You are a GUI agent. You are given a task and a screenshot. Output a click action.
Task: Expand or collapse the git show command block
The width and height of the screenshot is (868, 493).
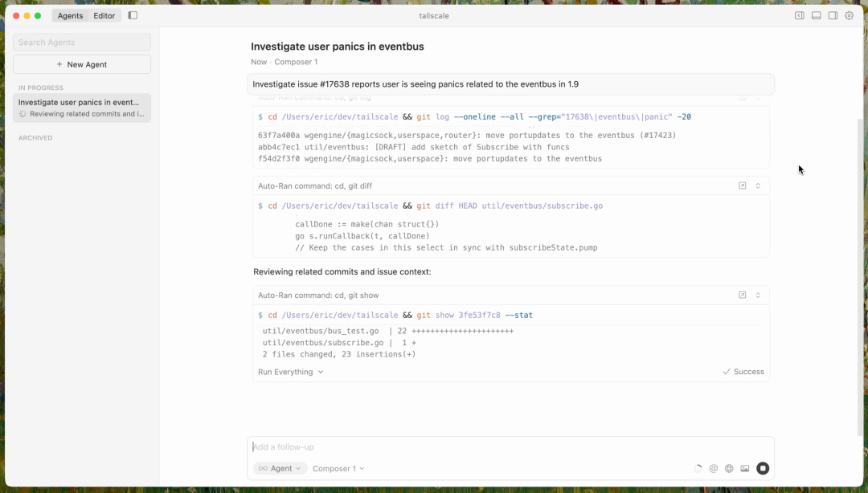pyautogui.click(x=758, y=295)
